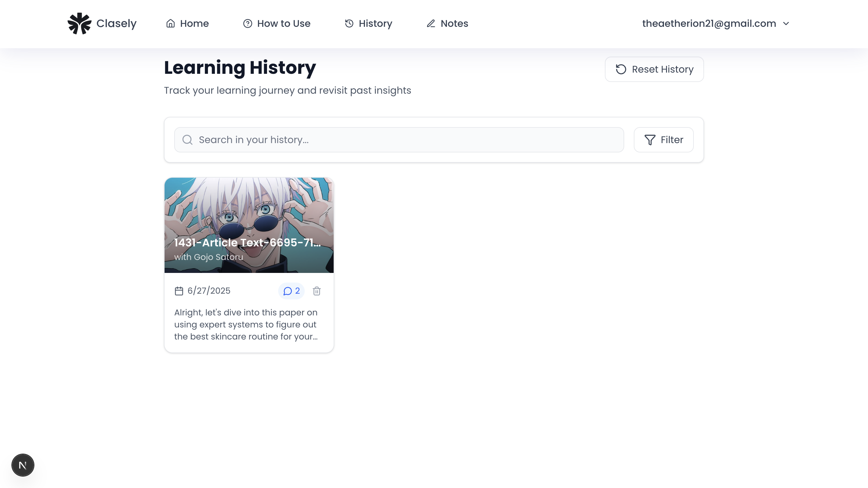Click the 1431-Article Text-6695-71 card title
868x488 pixels.
pyautogui.click(x=247, y=242)
